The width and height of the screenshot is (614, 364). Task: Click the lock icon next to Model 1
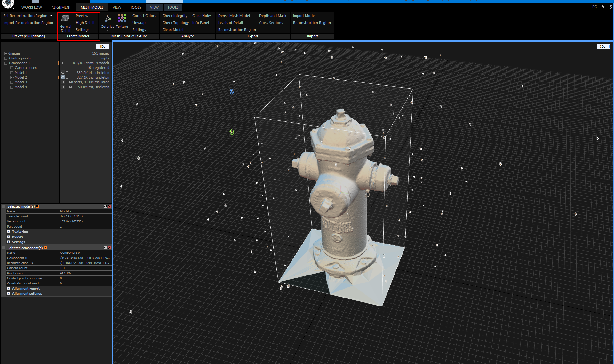click(67, 73)
